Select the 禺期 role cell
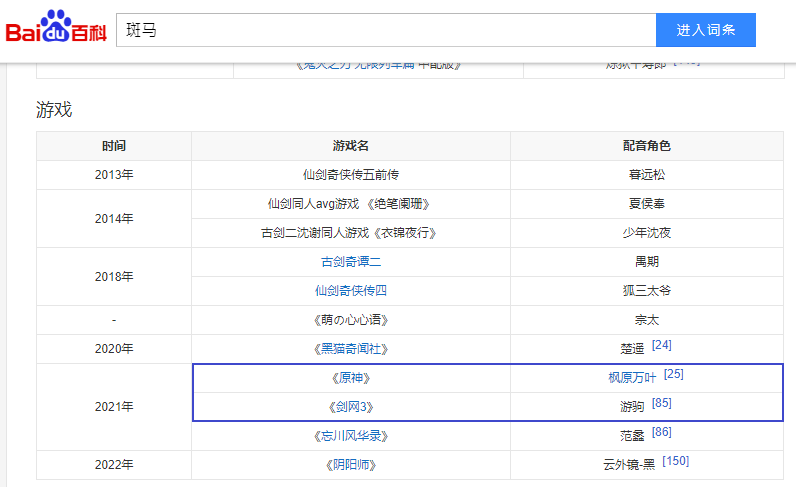This screenshot has height=487, width=796. pyautogui.click(x=647, y=262)
